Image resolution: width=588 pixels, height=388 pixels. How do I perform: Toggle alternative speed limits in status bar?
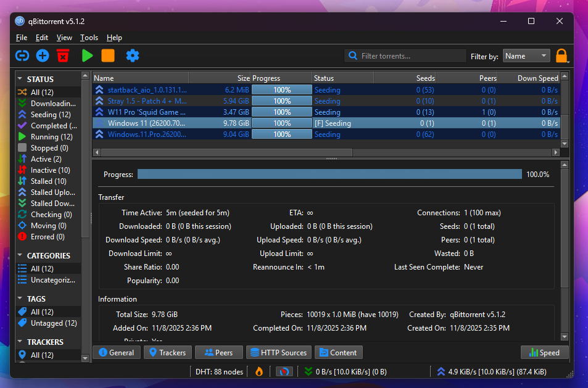[x=284, y=371]
